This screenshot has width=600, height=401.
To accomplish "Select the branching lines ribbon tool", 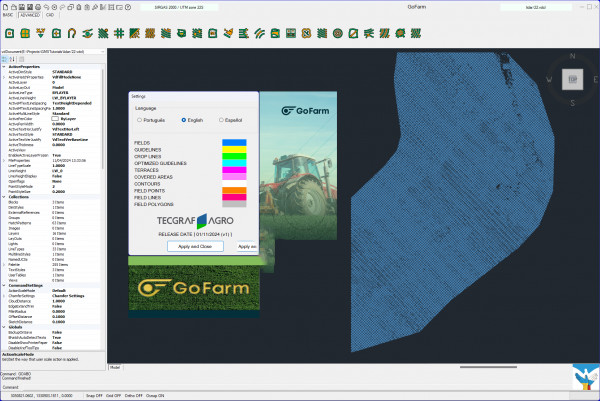I will tap(369, 33).
